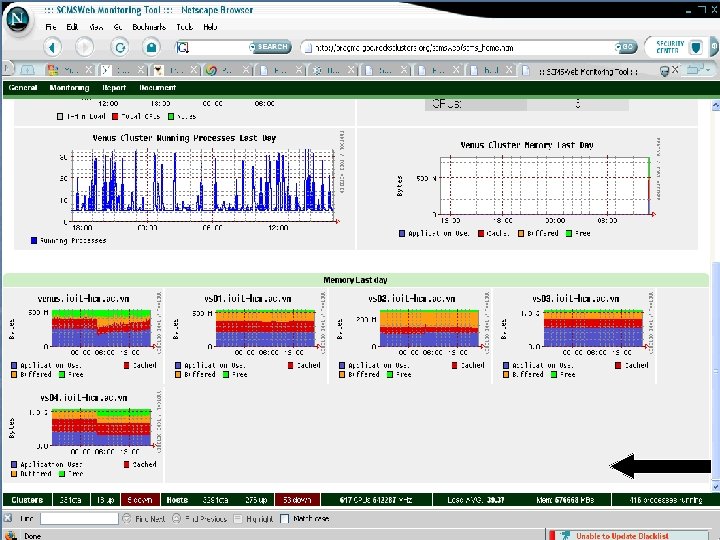Image resolution: width=720 pixels, height=540 pixels.
Task: Click the Find Previous arrow icon
Action: coord(176,518)
